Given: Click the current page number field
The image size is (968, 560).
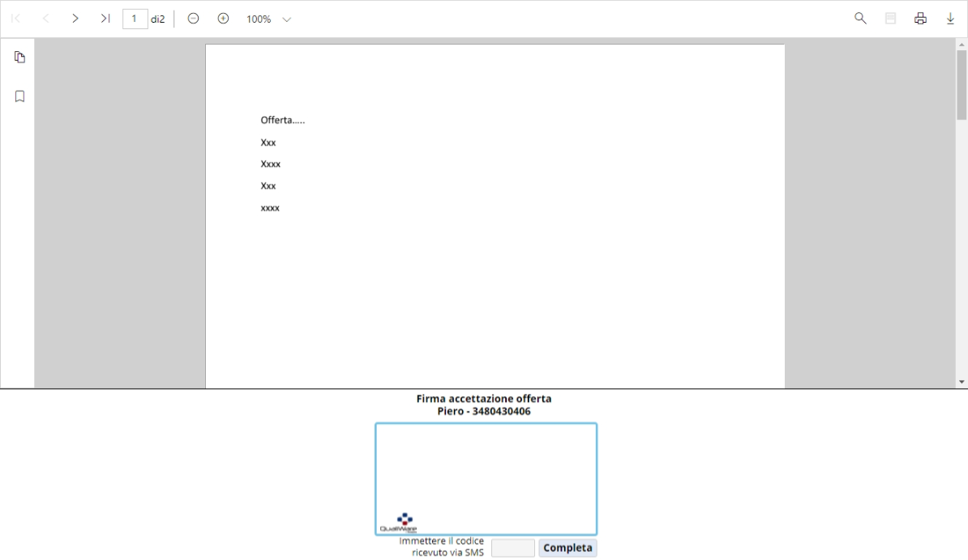Looking at the screenshot, I should point(135,19).
